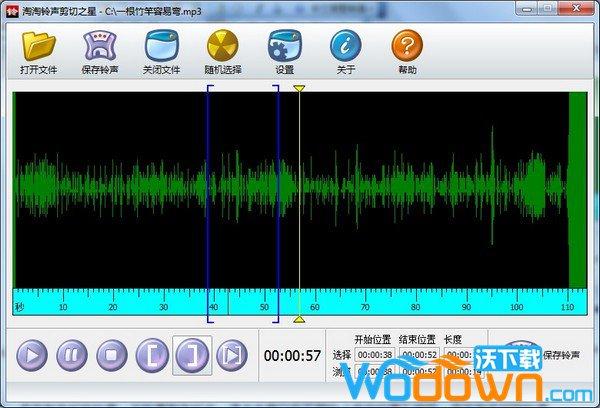Maximize the window
Viewport: 600px width, 408px height.
tap(548, 8)
